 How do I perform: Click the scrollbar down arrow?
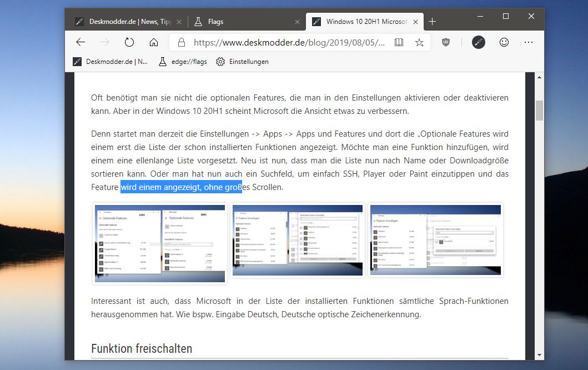539,355
